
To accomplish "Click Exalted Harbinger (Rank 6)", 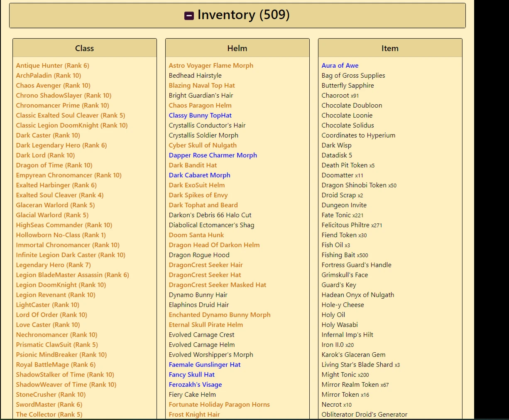I will tap(56, 185).
